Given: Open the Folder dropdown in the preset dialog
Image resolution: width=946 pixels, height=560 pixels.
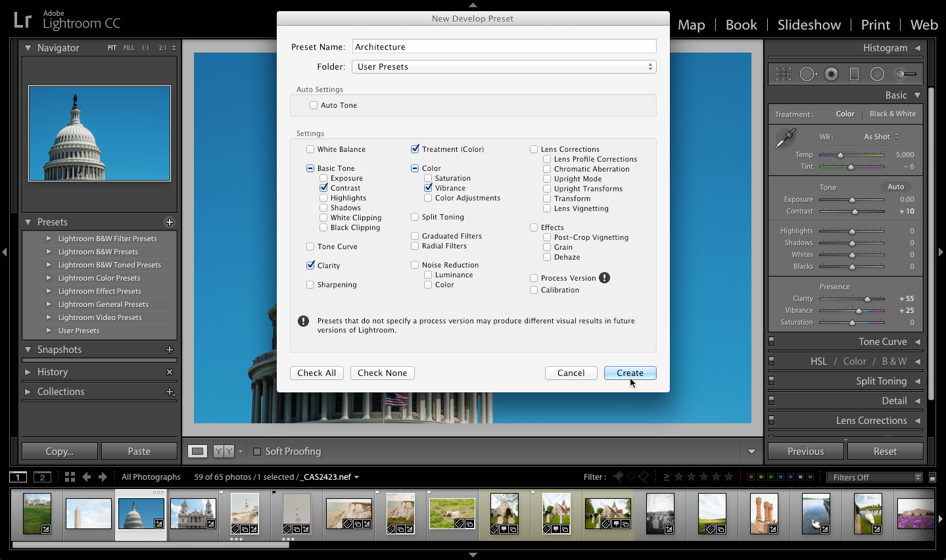Looking at the screenshot, I should [x=504, y=66].
